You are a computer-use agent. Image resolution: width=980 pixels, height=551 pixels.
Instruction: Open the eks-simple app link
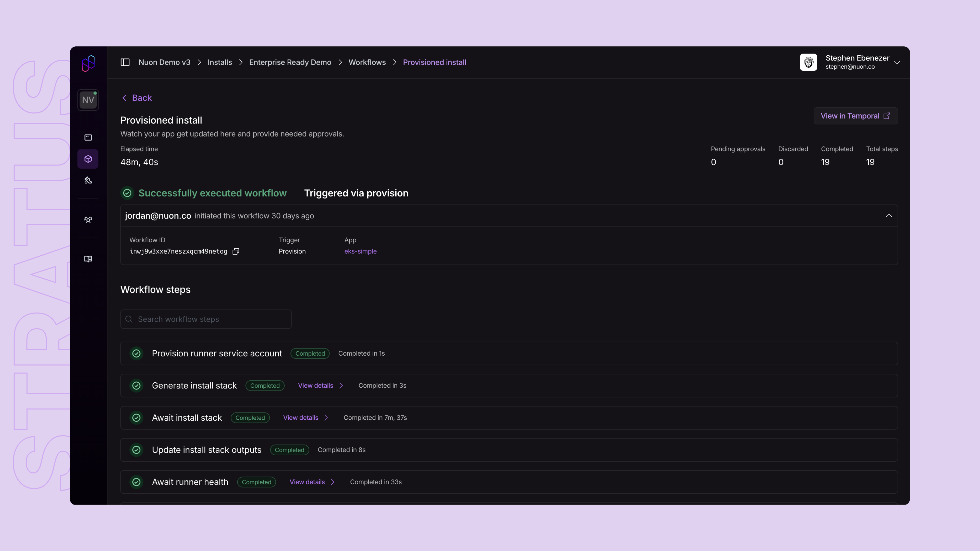tap(360, 251)
